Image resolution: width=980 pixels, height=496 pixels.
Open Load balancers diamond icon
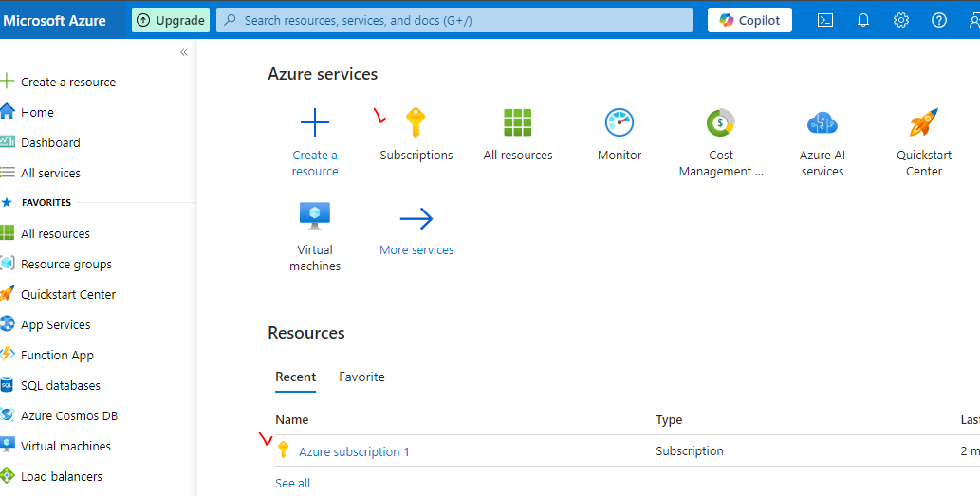[7, 475]
